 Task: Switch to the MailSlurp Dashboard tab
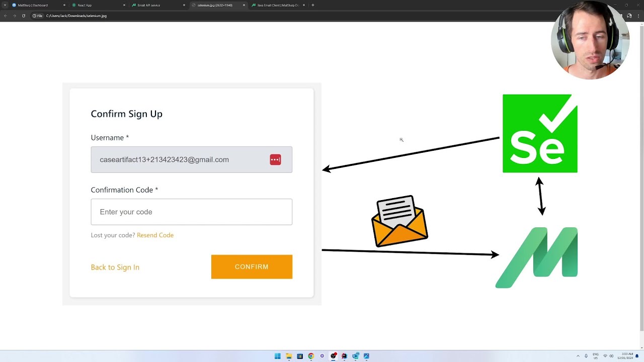(x=39, y=5)
